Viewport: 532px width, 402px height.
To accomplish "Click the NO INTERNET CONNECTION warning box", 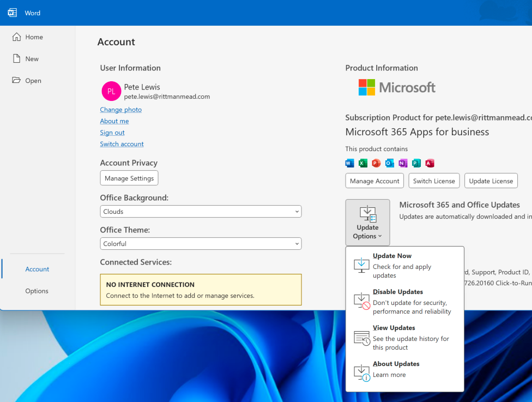I will (x=201, y=290).
